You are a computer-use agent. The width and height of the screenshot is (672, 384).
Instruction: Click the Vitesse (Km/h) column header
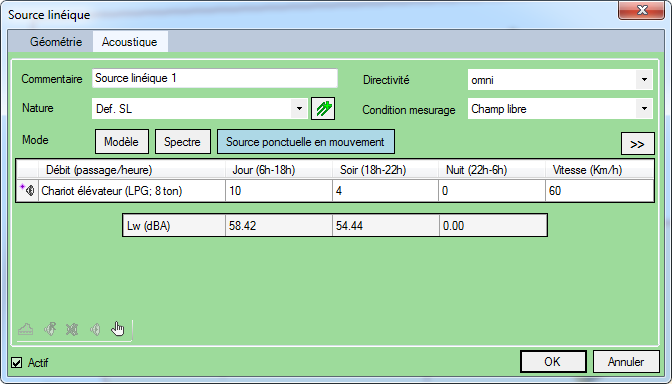point(600,170)
